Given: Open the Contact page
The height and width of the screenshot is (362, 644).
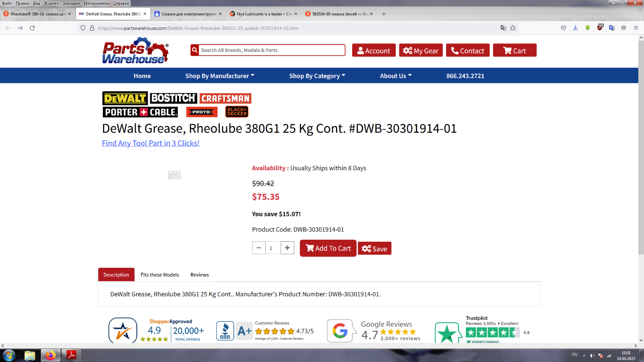Looking at the screenshot, I should [x=468, y=50].
